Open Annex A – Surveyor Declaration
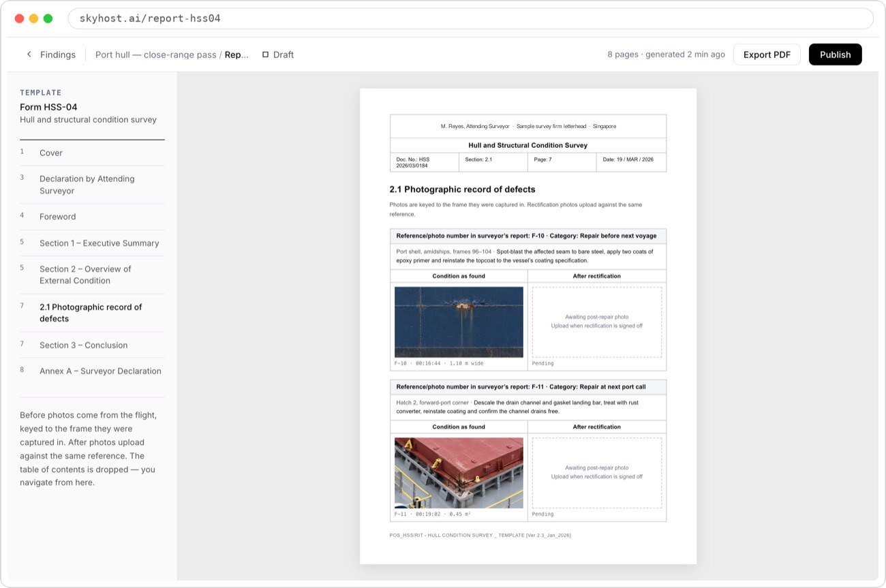The width and height of the screenshot is (886, 588). coord(92,371)
